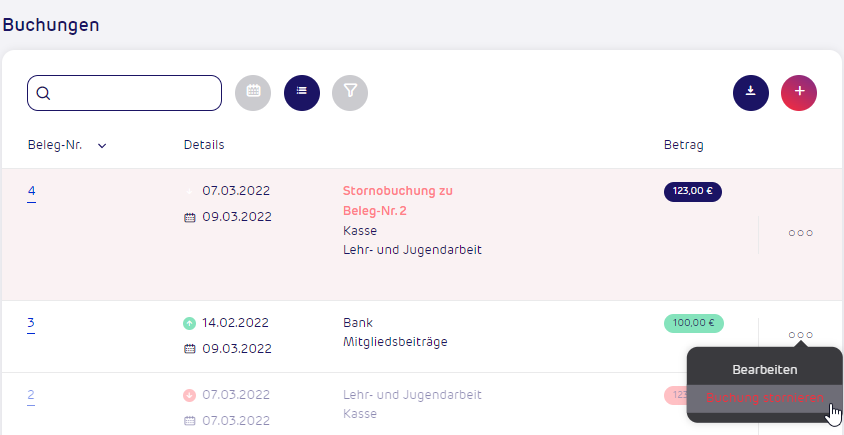Sort by Beleg-Nr. chevron arrow
The height and width of the screenshot is (435, 844).
click(x=102, y=145)
